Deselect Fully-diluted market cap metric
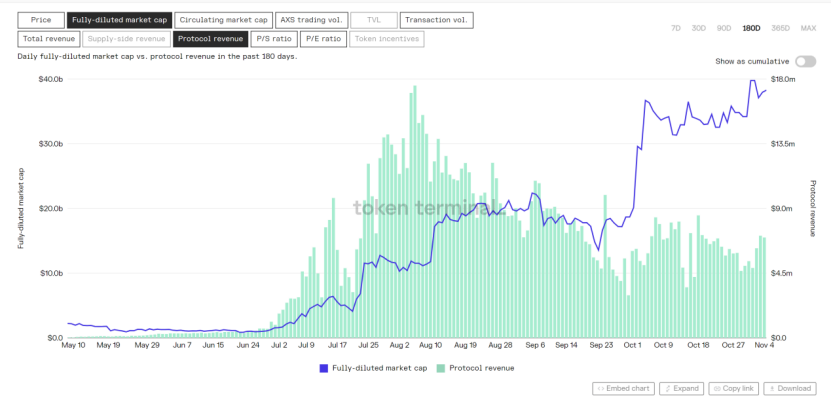The height and width of the screenshot is (404, 831). click(x=119, y=20)
